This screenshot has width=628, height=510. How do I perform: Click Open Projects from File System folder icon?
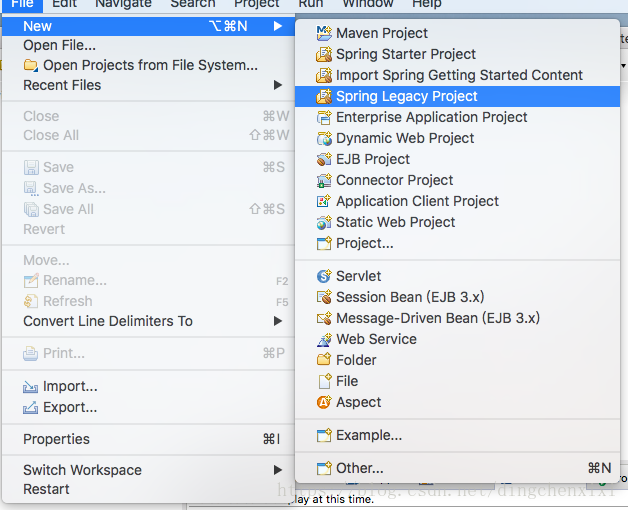click(31, 65)
